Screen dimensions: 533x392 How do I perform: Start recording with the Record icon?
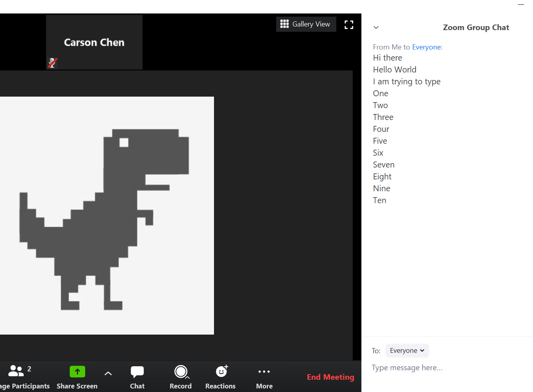[181, 371]
